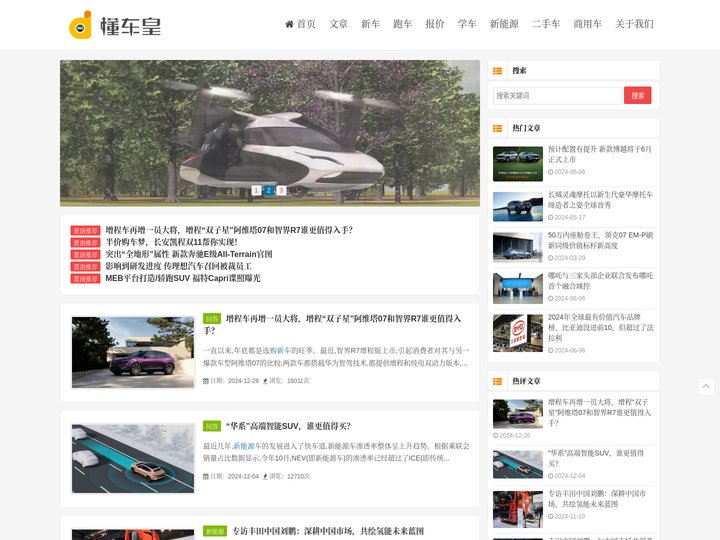Open the 文章 menu item
Image resolution: width=720 pixels, height=540 pixels.
click(338, 24)
